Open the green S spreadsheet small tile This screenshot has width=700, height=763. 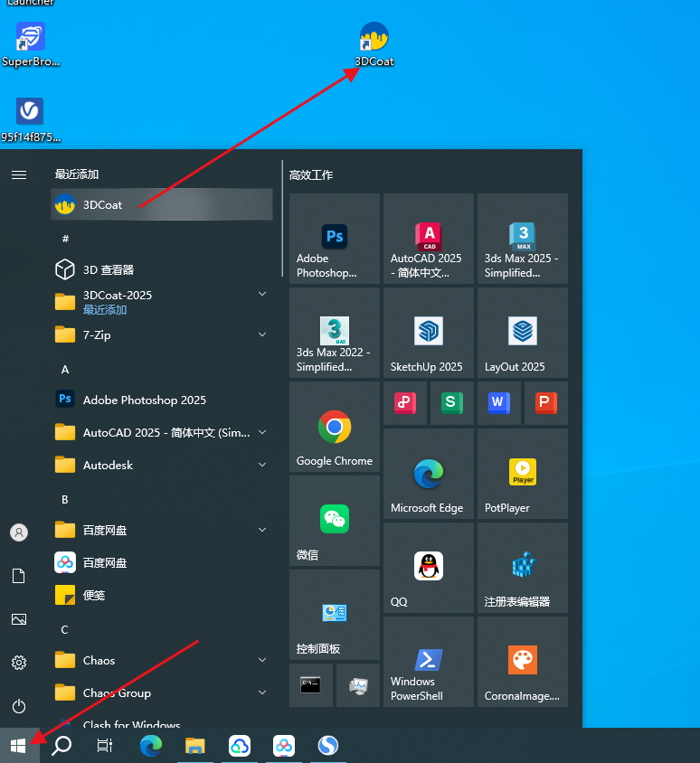coord(451,403)
